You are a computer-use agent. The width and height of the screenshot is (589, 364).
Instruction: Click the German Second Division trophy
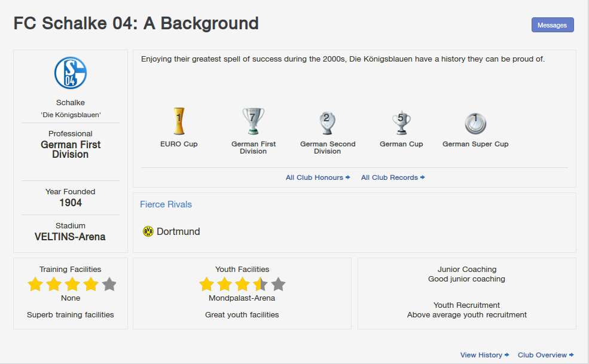point(327,122)
